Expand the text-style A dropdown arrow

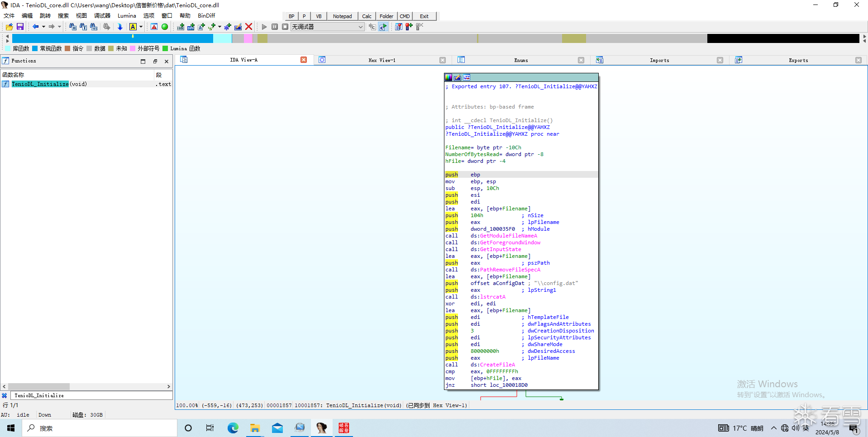click(x=141, y=27)
